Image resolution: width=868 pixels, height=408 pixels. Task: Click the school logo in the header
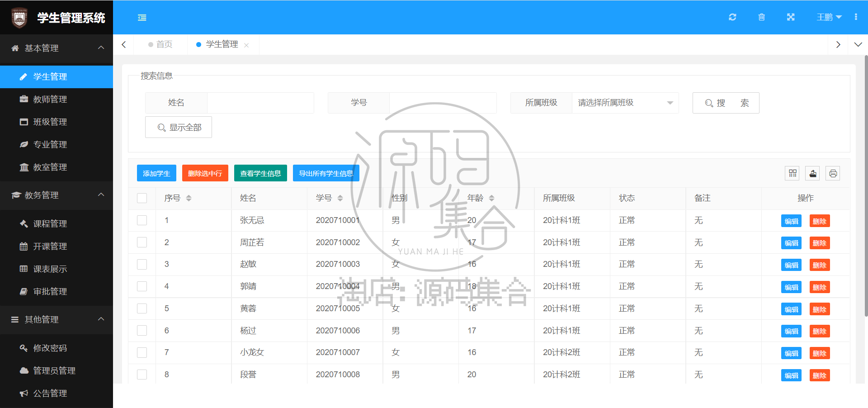[19, 18]
